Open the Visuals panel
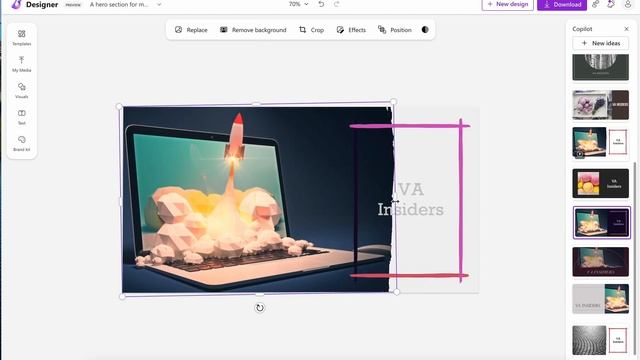This screenshot has width=640, height=360. [22, 91]
